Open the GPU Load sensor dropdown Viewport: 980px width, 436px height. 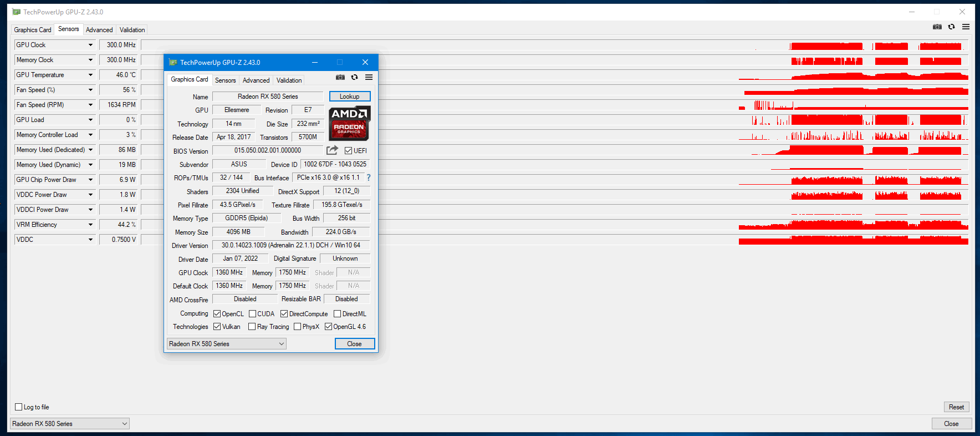tap(90, 120)
